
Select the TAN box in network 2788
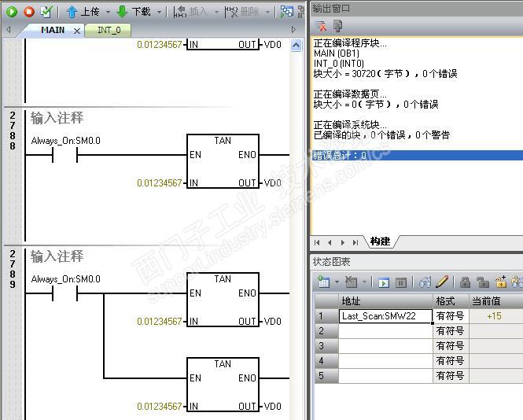223,161
